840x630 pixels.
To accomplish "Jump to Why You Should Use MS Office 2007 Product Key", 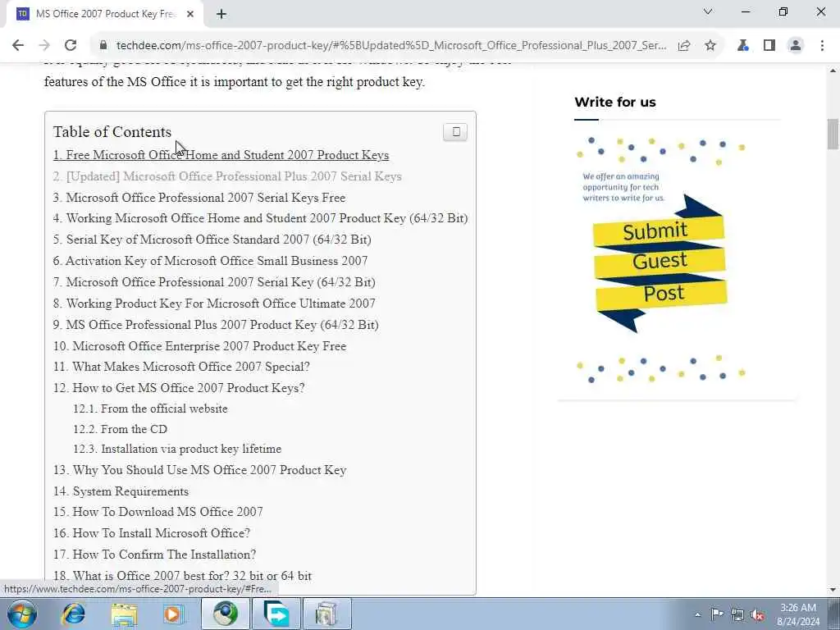I will tap(200, 470).
